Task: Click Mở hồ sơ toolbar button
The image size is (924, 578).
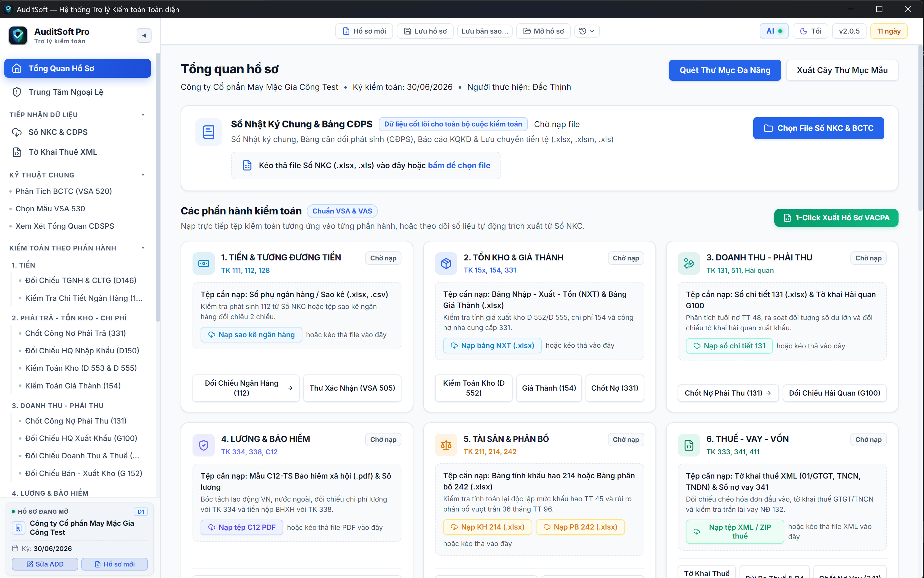Action: click(543, 31)
